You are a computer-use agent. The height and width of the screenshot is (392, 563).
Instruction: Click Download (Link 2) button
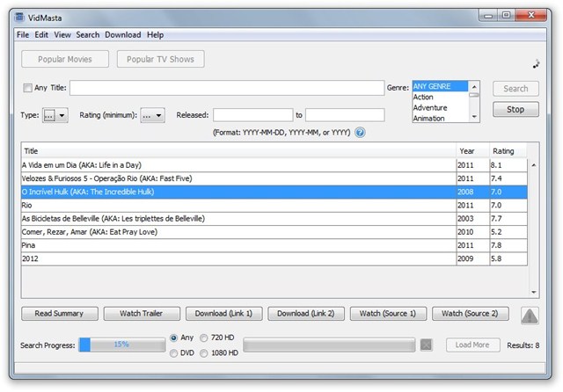pyautogui.click(x=306, y=314)
